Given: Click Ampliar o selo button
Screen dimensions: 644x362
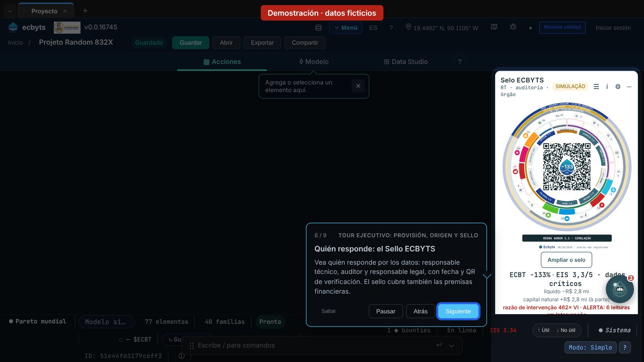Looking at the screenshot, I should click(566, 260).
